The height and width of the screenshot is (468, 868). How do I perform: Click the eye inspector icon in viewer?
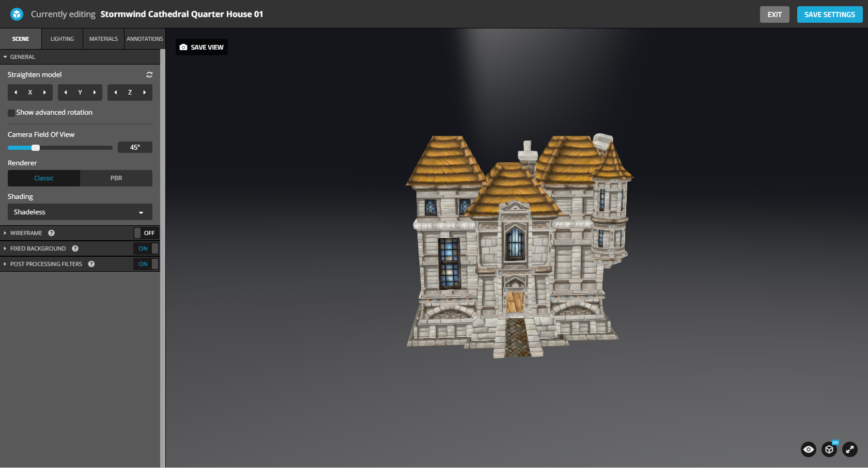[x=809, y=449]
